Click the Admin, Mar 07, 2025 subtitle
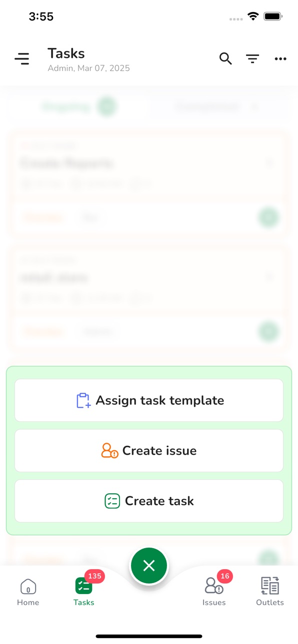 [88, 68]
